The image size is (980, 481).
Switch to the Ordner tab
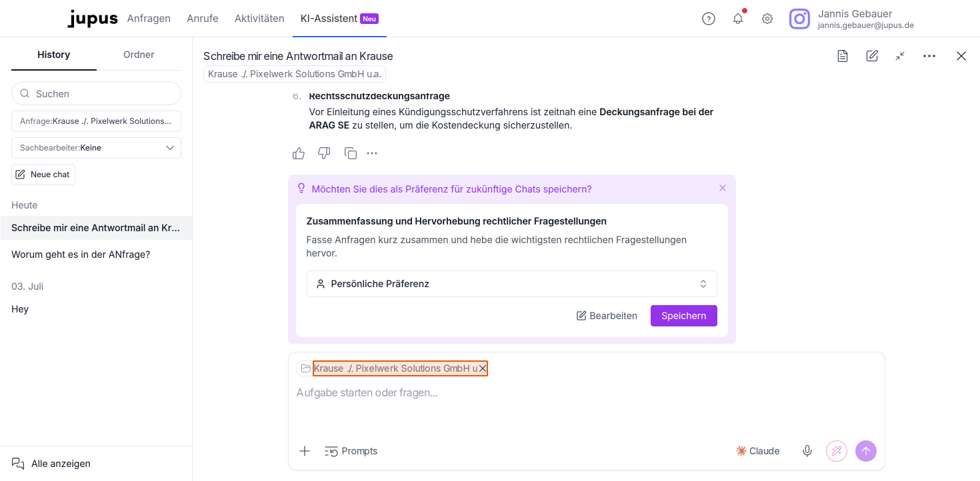[139, 55]
